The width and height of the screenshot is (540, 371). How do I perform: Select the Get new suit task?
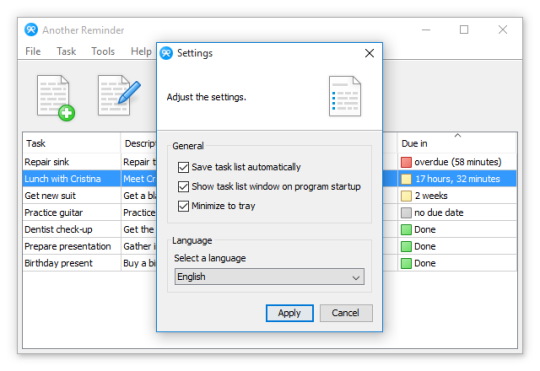click(x=50, y=196)
